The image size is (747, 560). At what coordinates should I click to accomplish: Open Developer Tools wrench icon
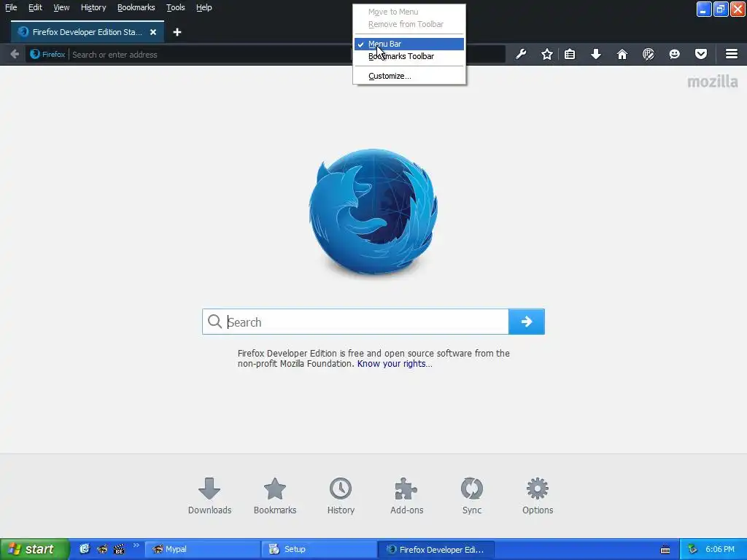[521, 54]
